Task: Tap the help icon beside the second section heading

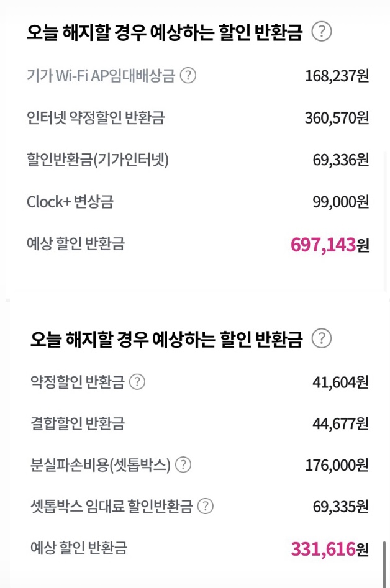Action: 321,338
